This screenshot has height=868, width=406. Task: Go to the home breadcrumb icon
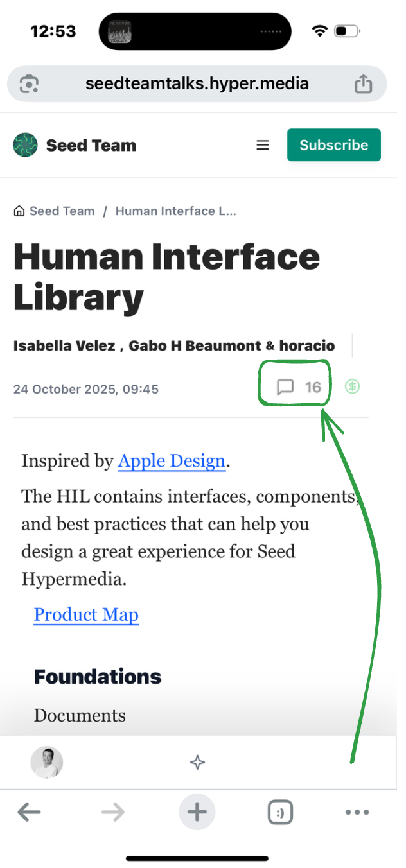(x=19, y=211)
